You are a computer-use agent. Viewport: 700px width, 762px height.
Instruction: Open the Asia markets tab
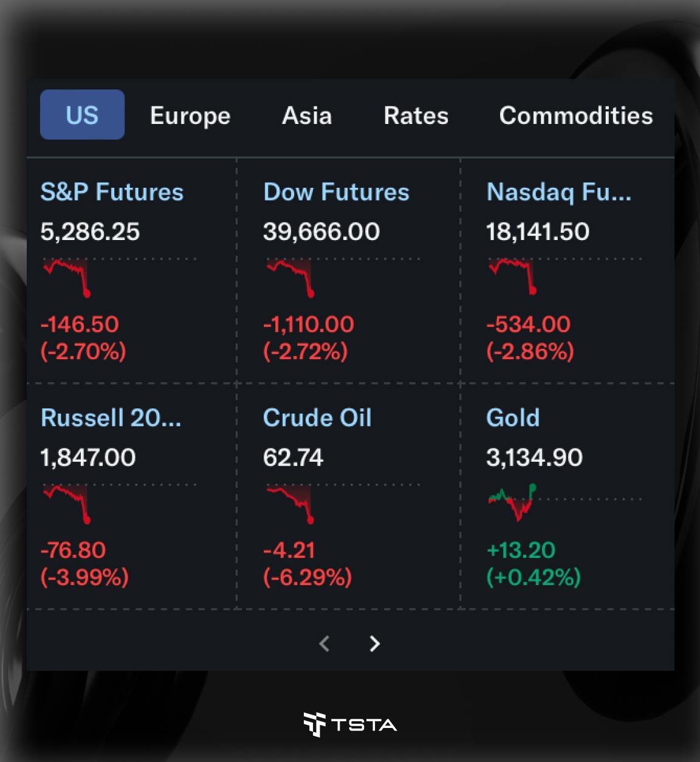click(307, 115)
